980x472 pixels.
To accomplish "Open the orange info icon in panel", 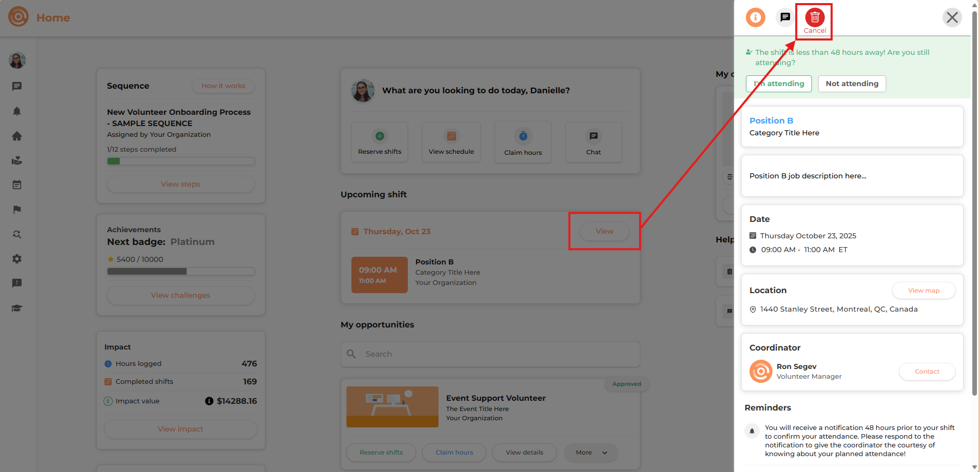I will [x=755, y=17].
